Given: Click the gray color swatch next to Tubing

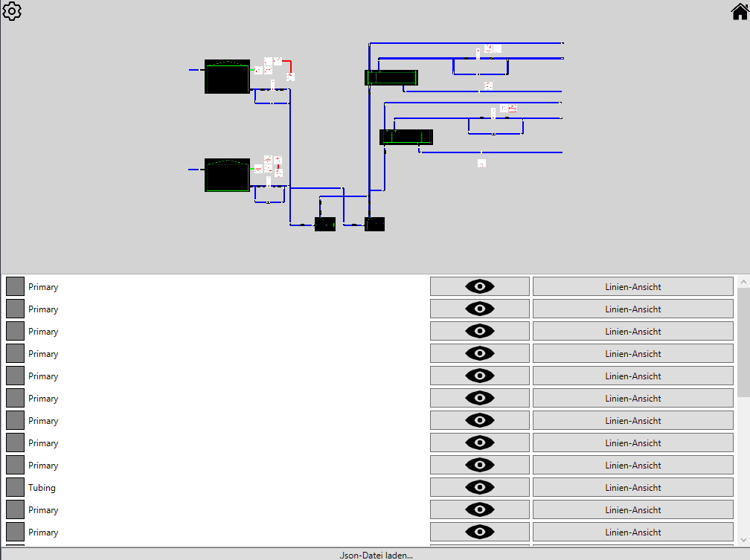Looking at the screenshot, I should 14,487.
